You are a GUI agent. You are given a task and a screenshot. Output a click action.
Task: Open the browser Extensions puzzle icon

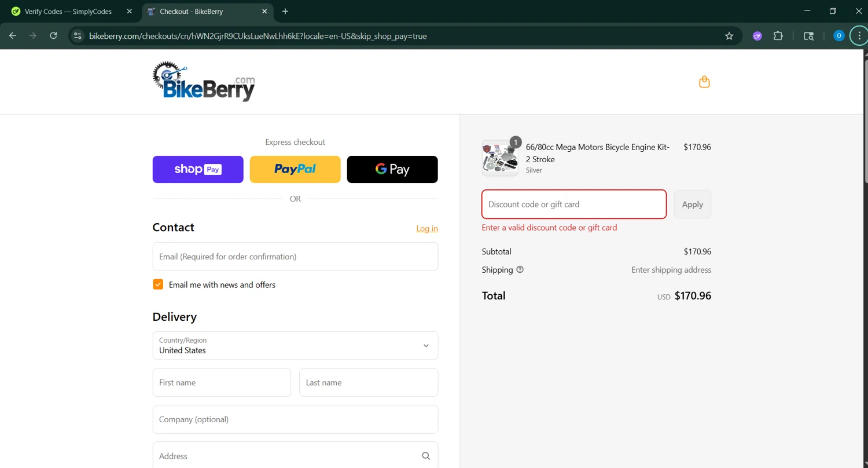click(778, 36)
